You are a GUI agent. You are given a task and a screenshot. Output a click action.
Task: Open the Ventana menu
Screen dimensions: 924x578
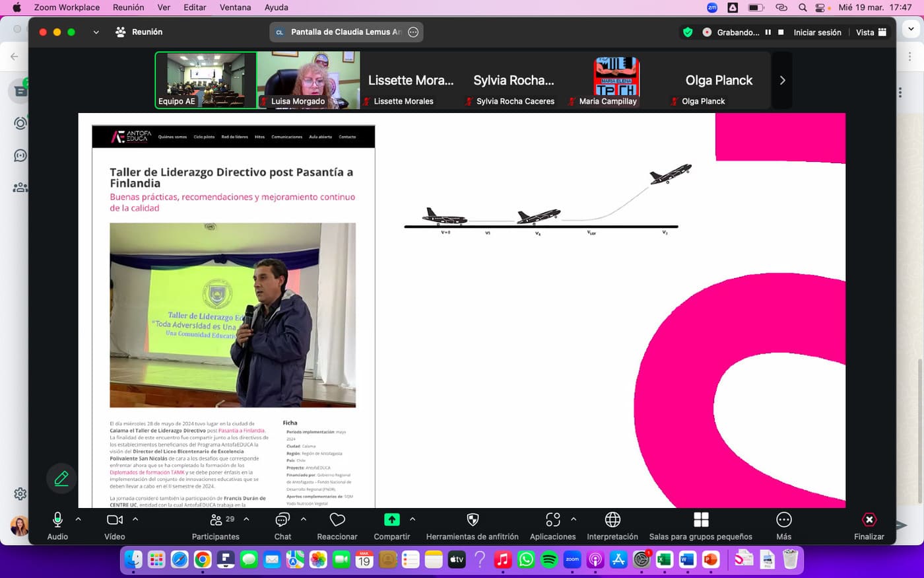(x=235, y=7)
